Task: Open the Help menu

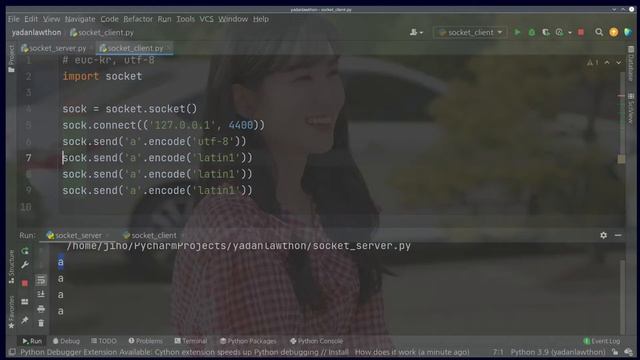Action: [261, 19]
